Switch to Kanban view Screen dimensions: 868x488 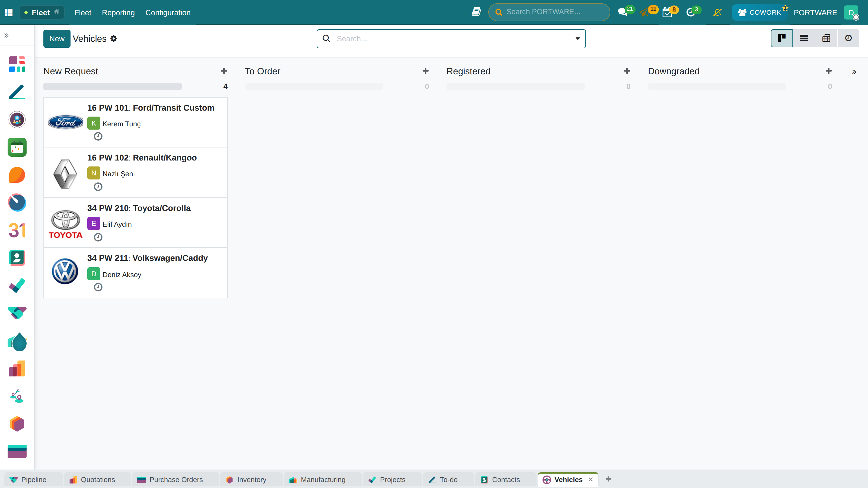click(781, 38)
